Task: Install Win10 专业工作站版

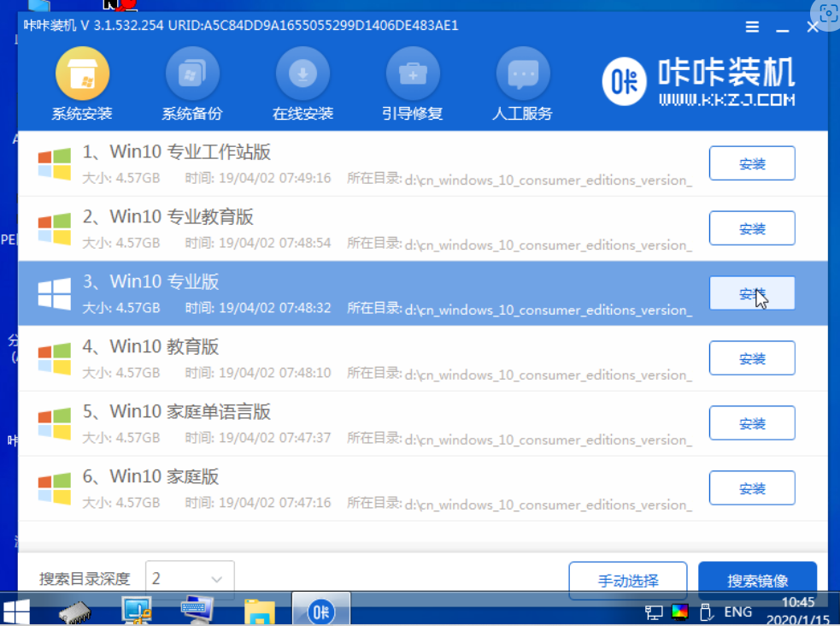Action: 752,163
